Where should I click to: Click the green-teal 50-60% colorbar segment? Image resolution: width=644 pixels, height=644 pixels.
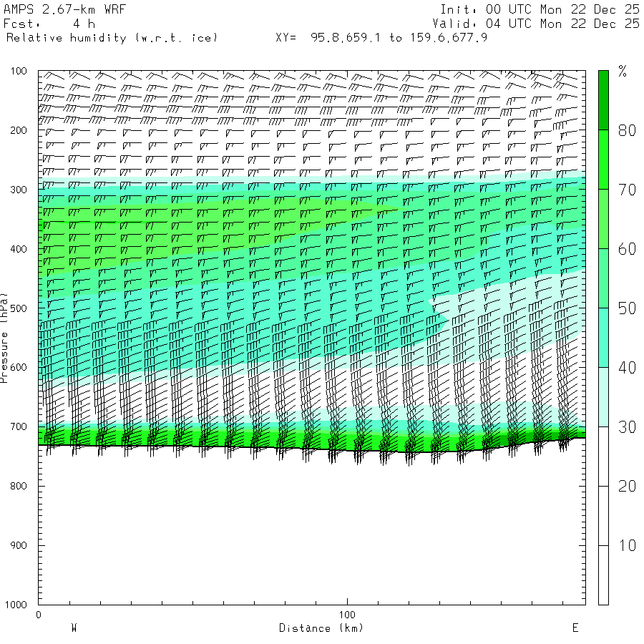tap(603, 278)
